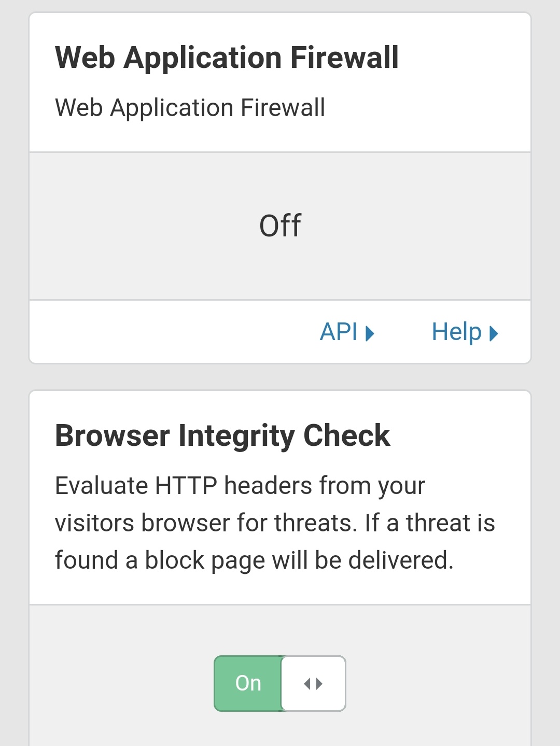Open the Help link

pyautogui.click(x=456, y=332)
